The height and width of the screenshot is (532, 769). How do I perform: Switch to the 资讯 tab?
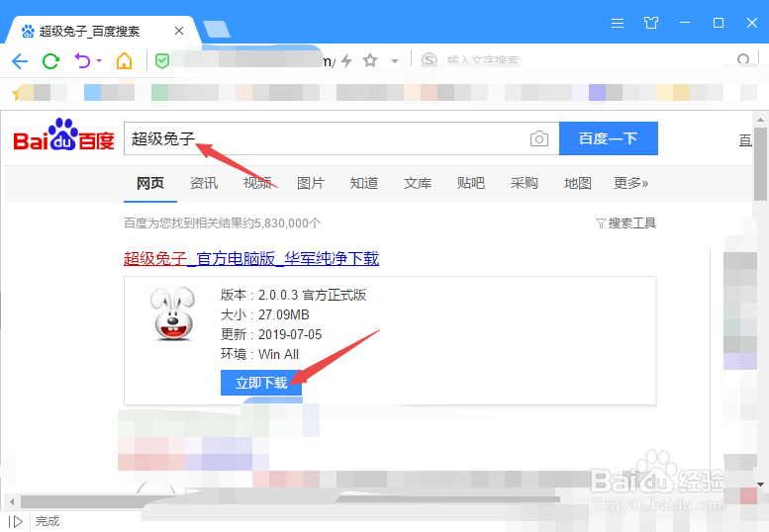(x=204, y=183)
